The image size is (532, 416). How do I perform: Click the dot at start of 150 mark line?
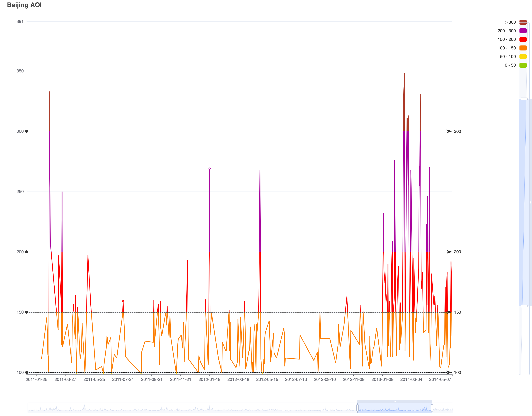click(26, 312)
